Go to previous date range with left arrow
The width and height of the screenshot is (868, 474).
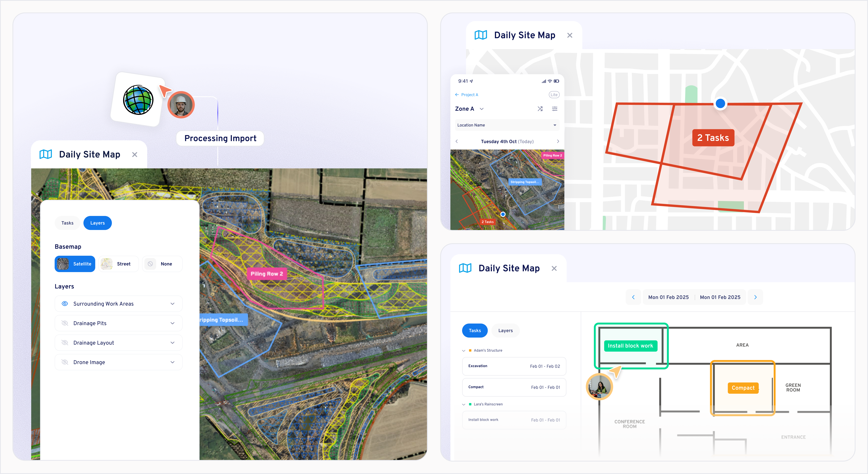(x=633, y=297)
